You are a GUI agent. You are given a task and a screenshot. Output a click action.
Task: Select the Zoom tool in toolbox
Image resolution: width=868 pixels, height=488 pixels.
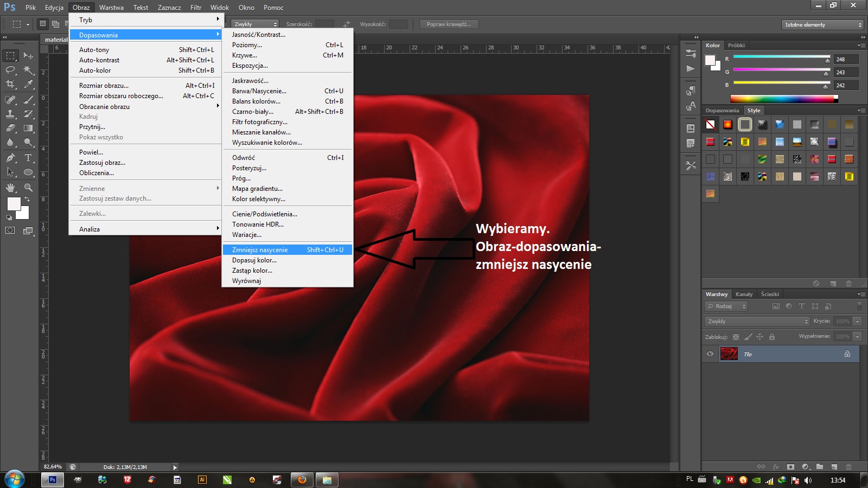click(x=28, y=188)
